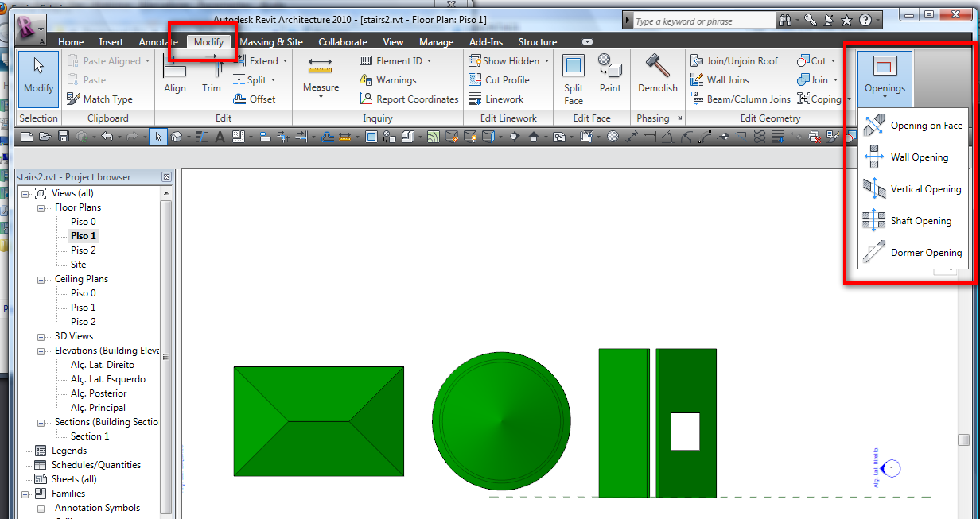
Task: Select the Align tool
Action: pyautogui.click(x=175, y=74)
